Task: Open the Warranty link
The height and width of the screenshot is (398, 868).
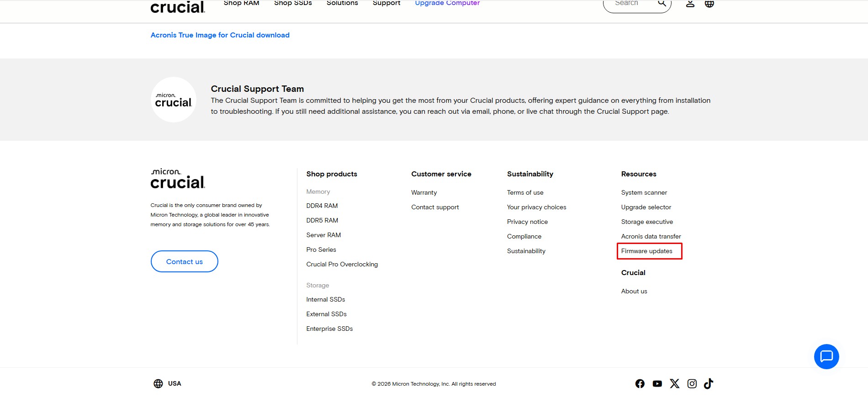Action: pos(424,193)
